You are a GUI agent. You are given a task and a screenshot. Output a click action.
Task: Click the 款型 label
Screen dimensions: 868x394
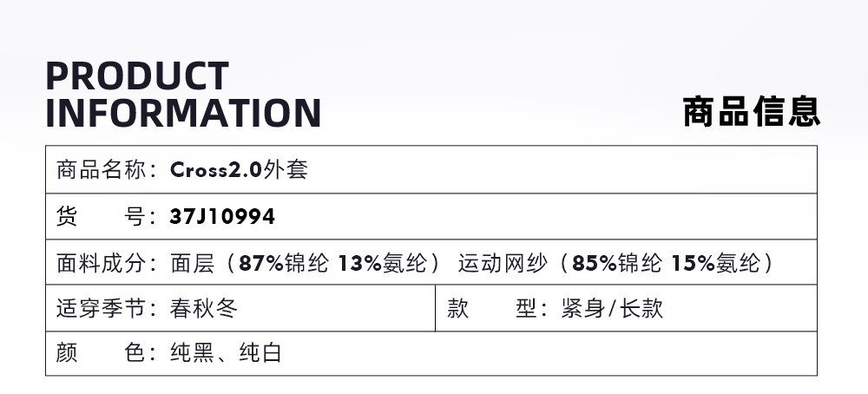tap(491, 308)
